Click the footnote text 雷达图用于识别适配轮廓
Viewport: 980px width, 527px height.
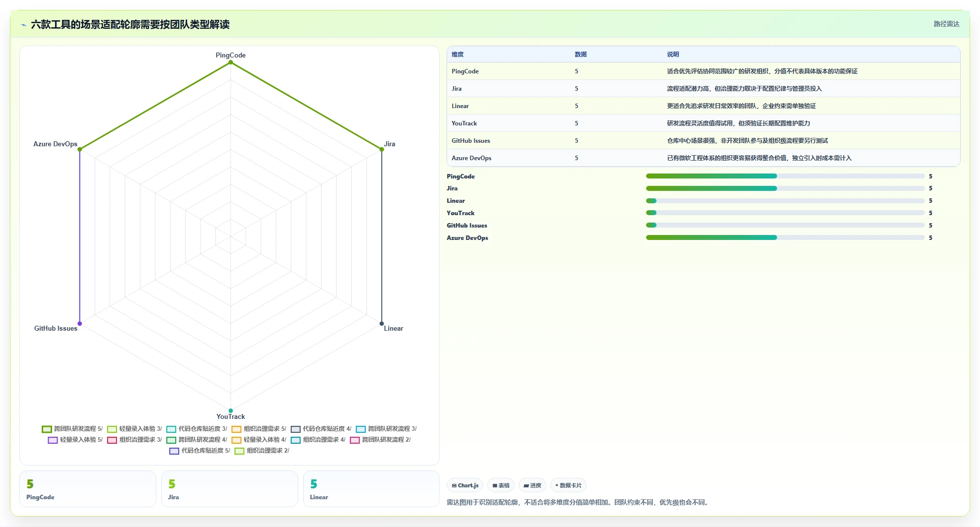[482, 502]
